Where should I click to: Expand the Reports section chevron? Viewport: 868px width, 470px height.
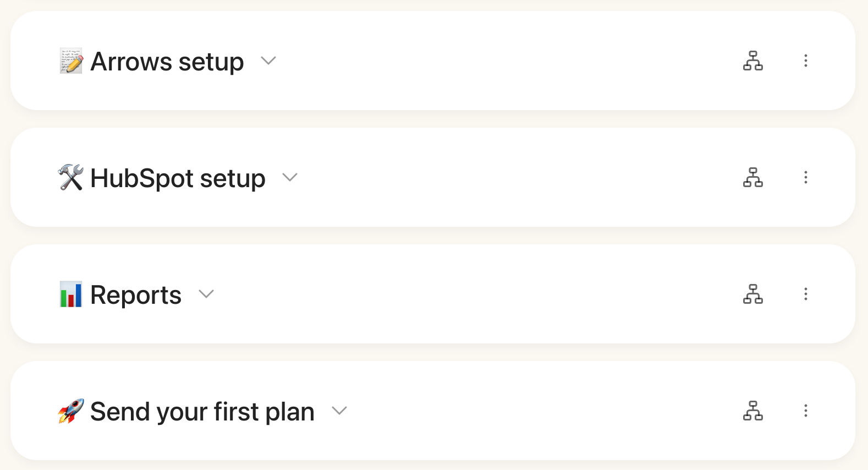(206, 294)
